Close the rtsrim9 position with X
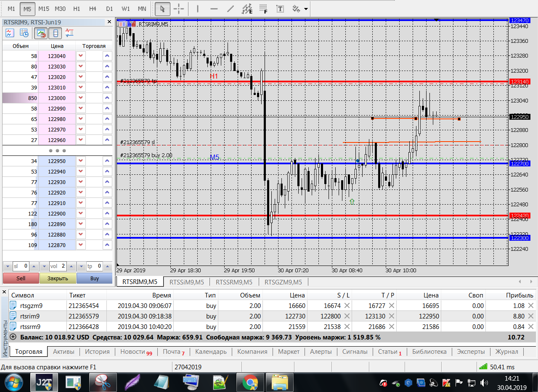The image size is (538, 392). tap(531, 316)
